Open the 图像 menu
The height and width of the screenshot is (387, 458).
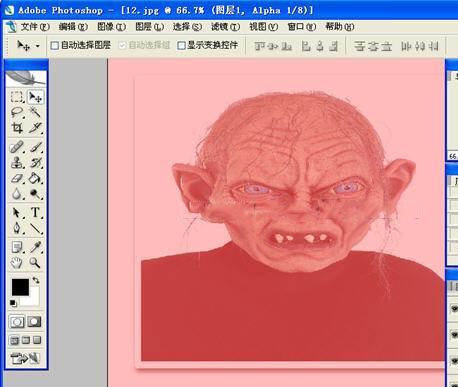[x=111, y=27]
